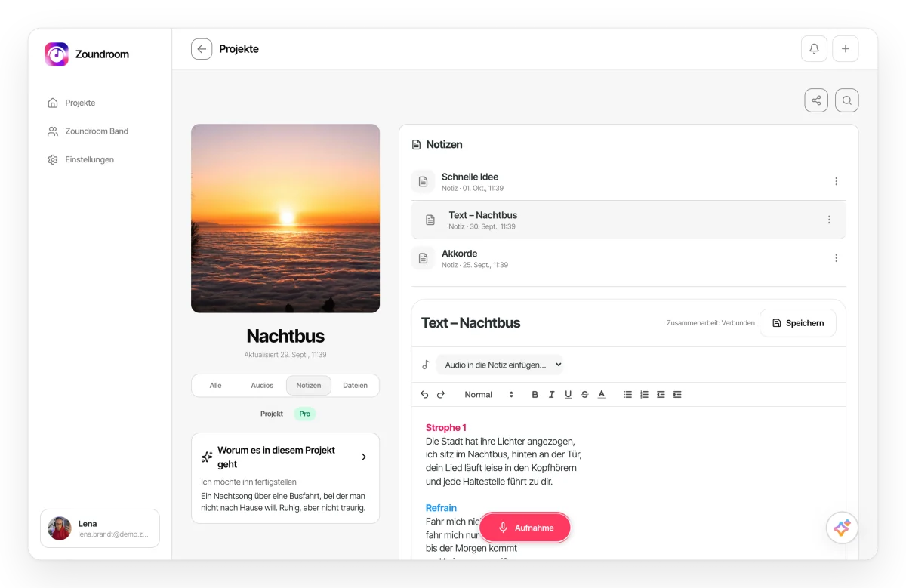
Task: Click the Notizen section heading
Action: pos(444,145)
